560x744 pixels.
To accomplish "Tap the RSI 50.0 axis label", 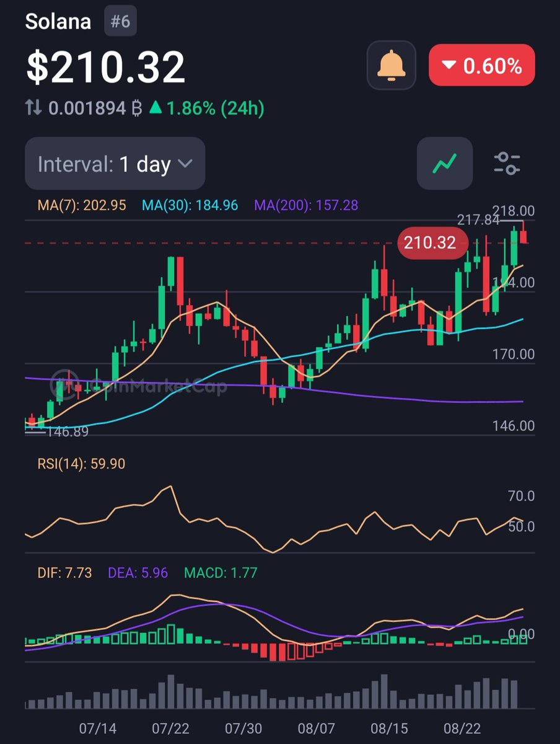I will point(521,527).
